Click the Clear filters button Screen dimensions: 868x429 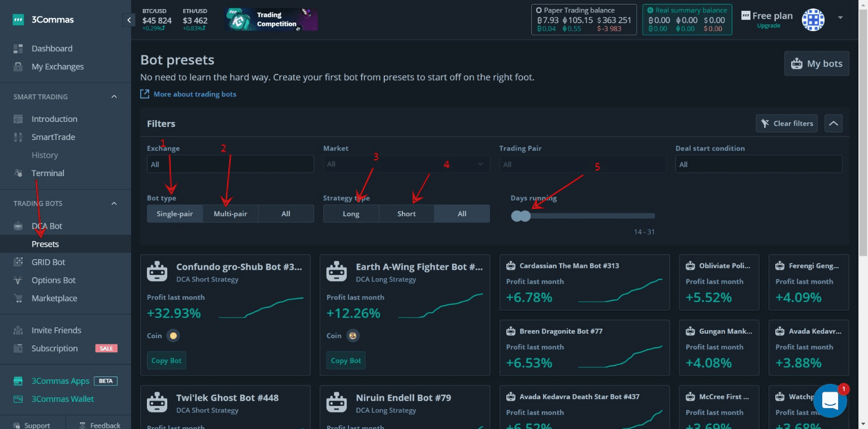coord(786,123)
